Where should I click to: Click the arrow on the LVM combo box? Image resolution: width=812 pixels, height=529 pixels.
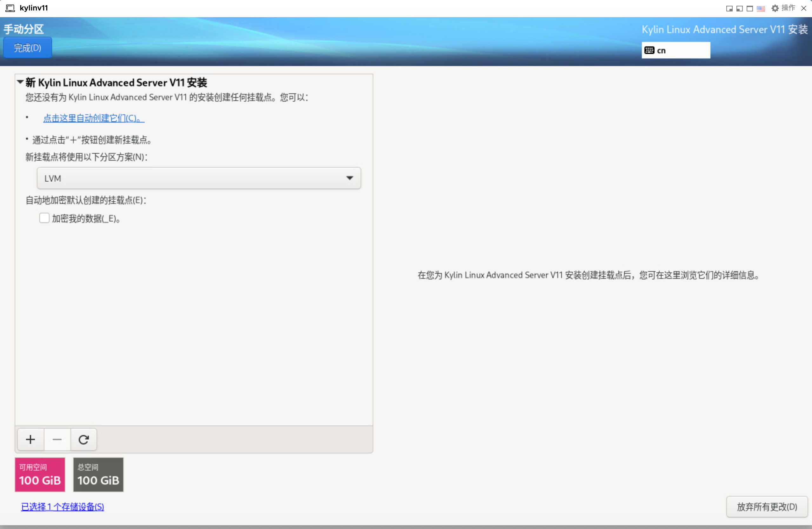click(x=349, y=178)
